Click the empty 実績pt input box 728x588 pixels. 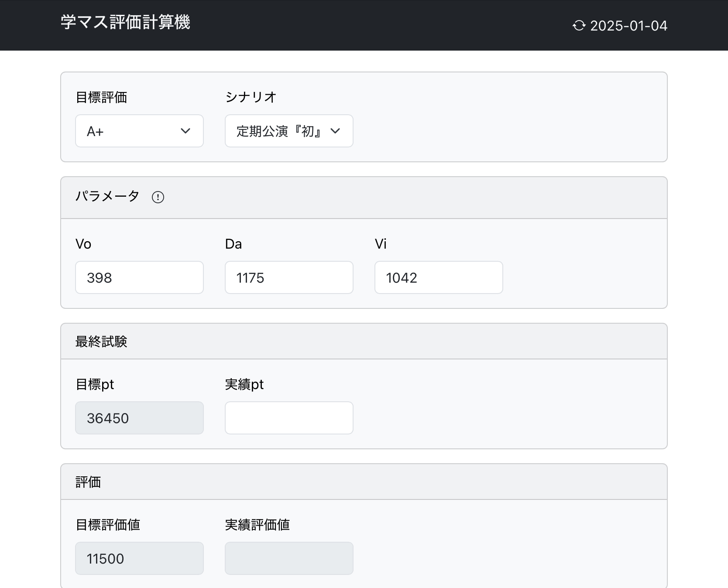[x=288, y=418]
